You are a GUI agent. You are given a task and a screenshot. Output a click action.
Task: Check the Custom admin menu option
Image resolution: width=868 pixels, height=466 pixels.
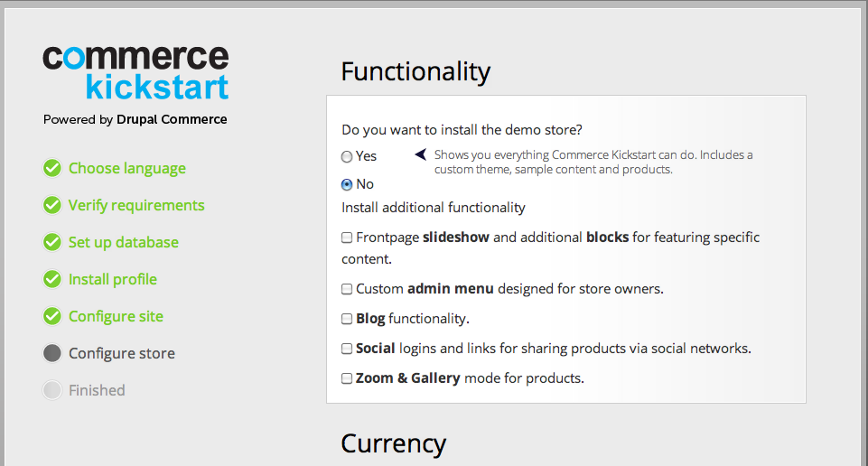347,289
